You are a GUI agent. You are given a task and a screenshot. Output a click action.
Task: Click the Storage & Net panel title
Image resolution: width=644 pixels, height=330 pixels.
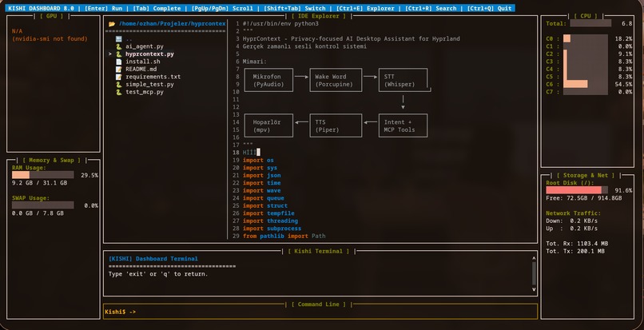[x=586, y=176]
